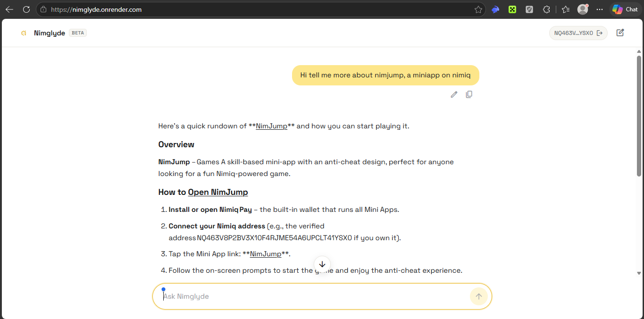Click the address NQ463V8P2BV3X10F4RJME54A6UPCLT41YSXO
Viewport: 644px width, 319px height.
[275, 238]
